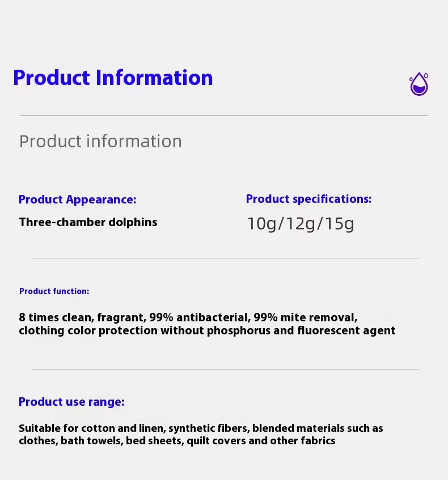Click the Product Appearance label
The height and width of the screenshot is (480, 448).
tap(78, 199)
